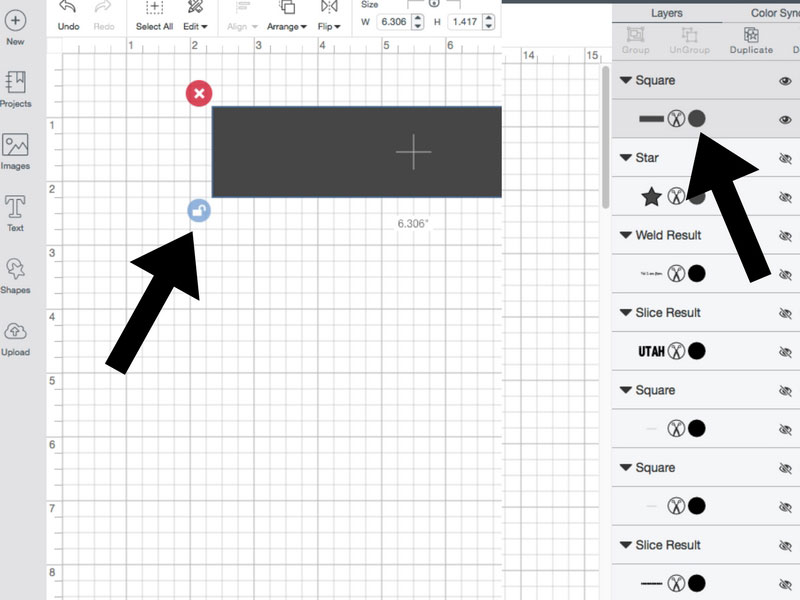
Task: Click the scissors cut icon on UTAH layer
Action: tap(676, 351)
